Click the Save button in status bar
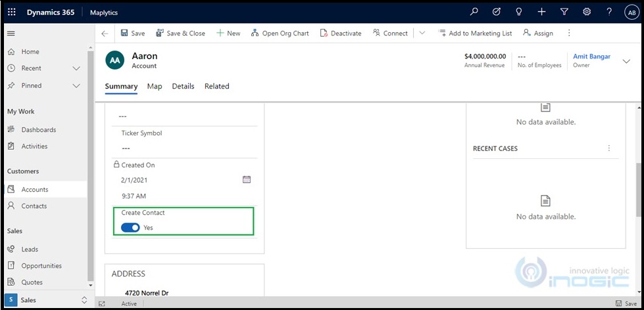The width and height of the screenshot is (644, 310). pyautogui.click(x=626, y=304)
